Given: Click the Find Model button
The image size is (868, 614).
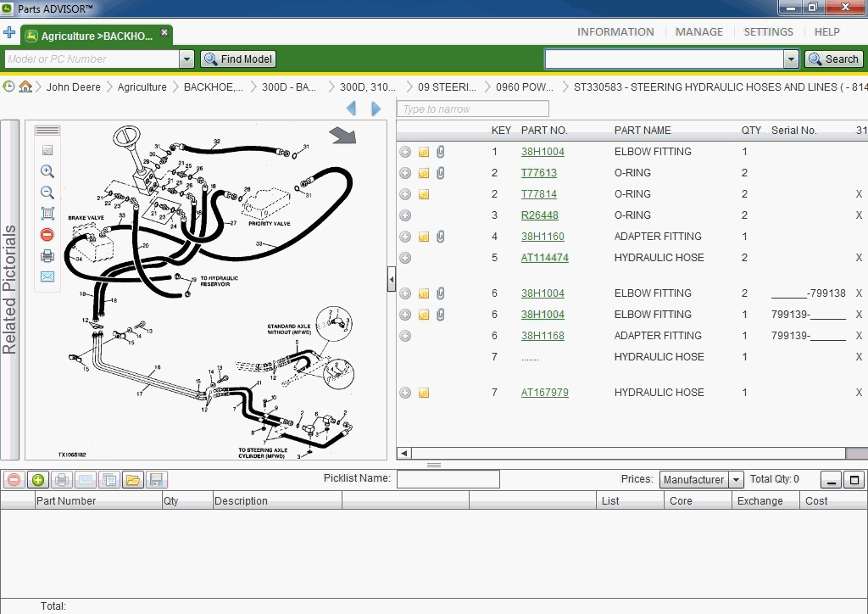Looking at the screenshot, I should pos(238,59).
